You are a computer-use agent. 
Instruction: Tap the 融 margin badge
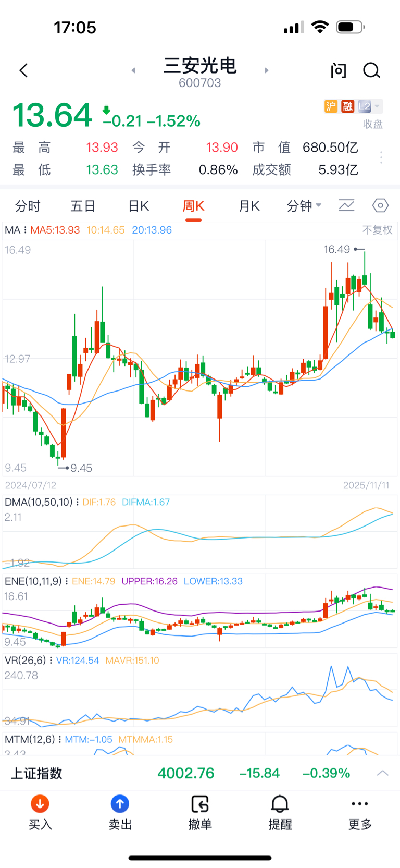coord(347,106)
